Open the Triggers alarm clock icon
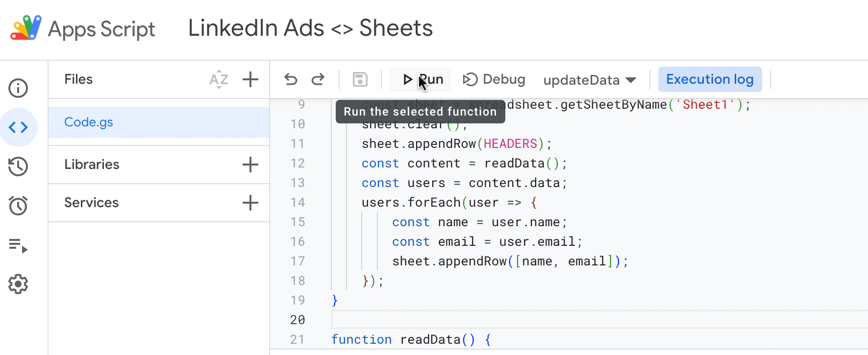The width and height of the screenshot is (868, 355). click(18, 206)
